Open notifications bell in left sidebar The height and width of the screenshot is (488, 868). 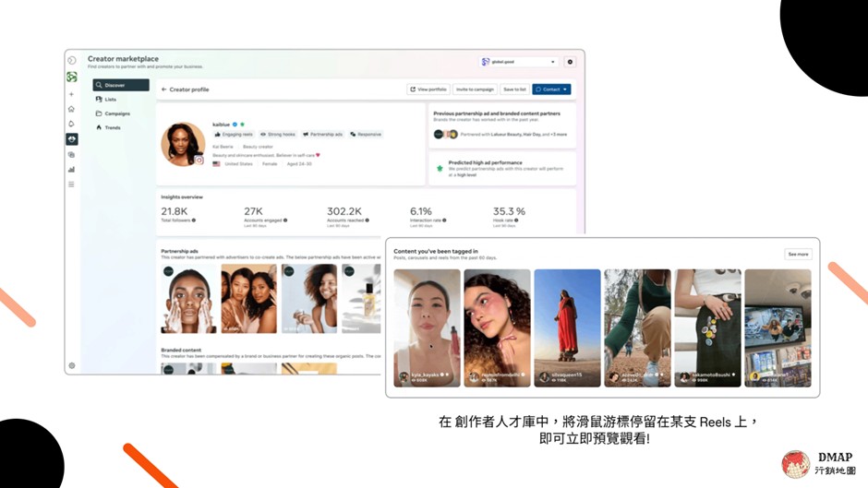71,124
